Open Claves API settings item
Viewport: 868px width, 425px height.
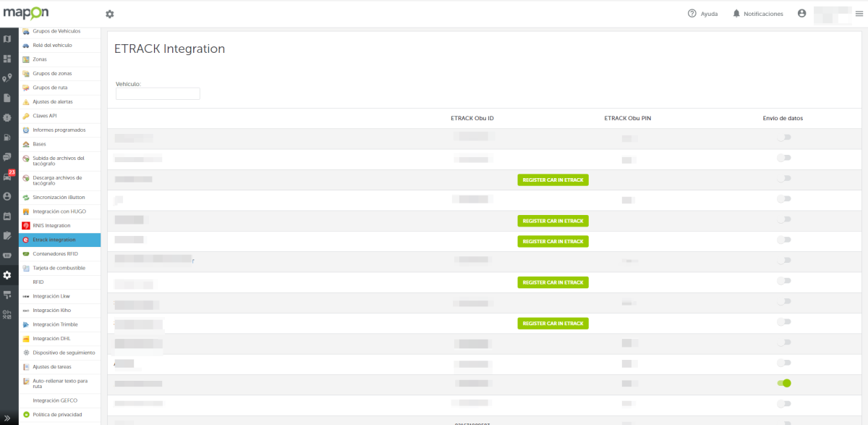tap(44, 116)
